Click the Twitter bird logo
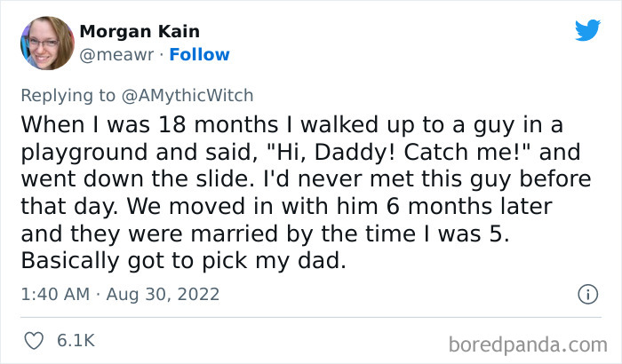Screen dimensions: 622x364 pos(587,31)
